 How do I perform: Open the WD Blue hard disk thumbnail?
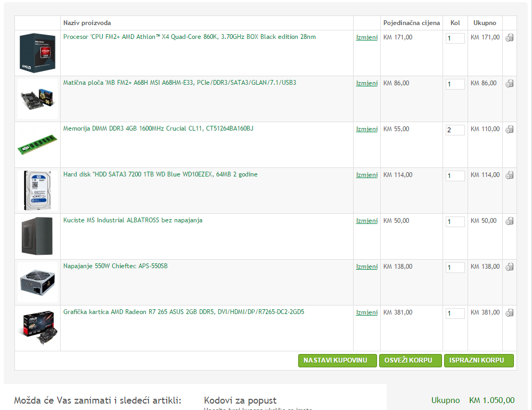click(37, 190)
